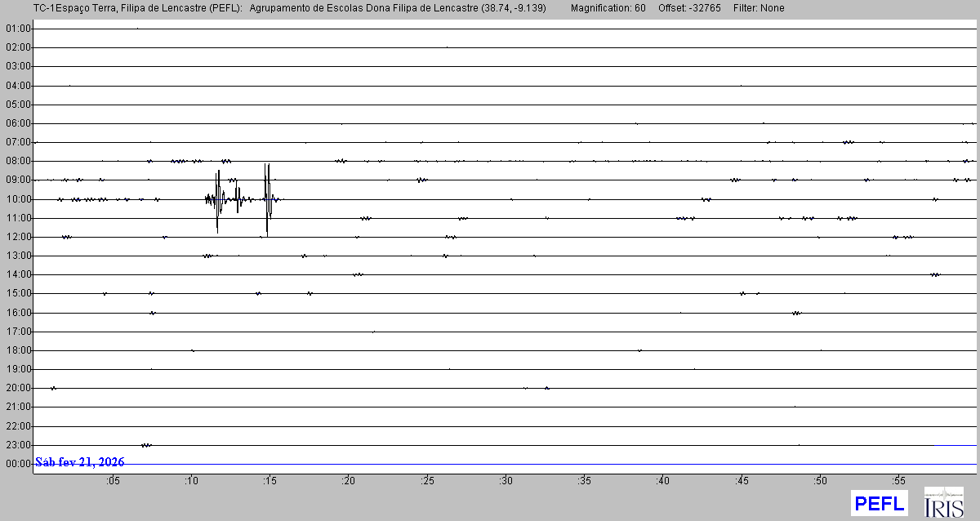Click the :55 minute axis mark
This screenshot has height=521, width=980.
(x=898, y=481)
